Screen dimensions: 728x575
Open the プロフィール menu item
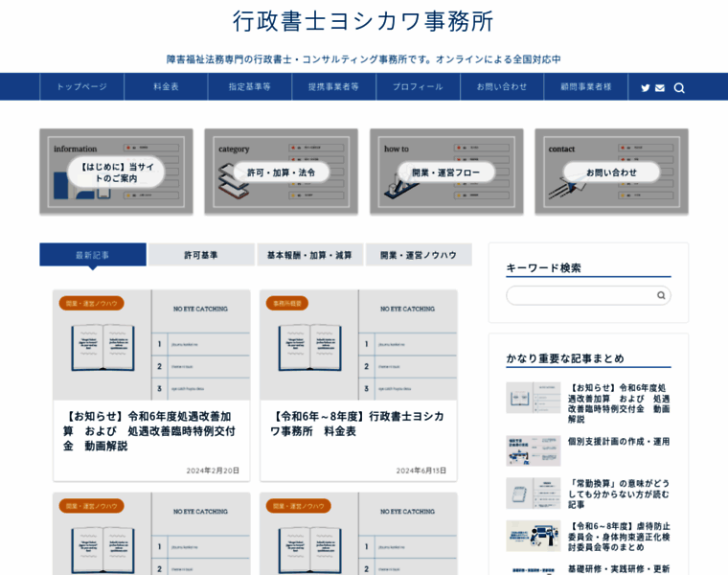click(x=418, y=86)
